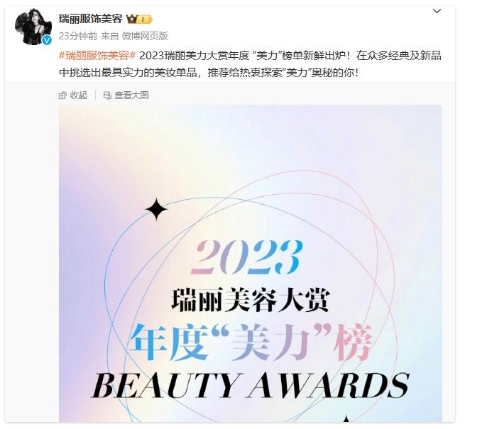Open the 瑞丽服饰美容 profile avatar

33,26
